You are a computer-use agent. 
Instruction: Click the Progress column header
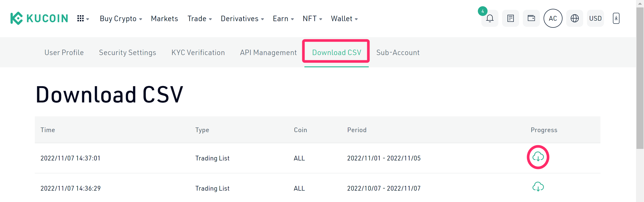click(x=544, y=130)
